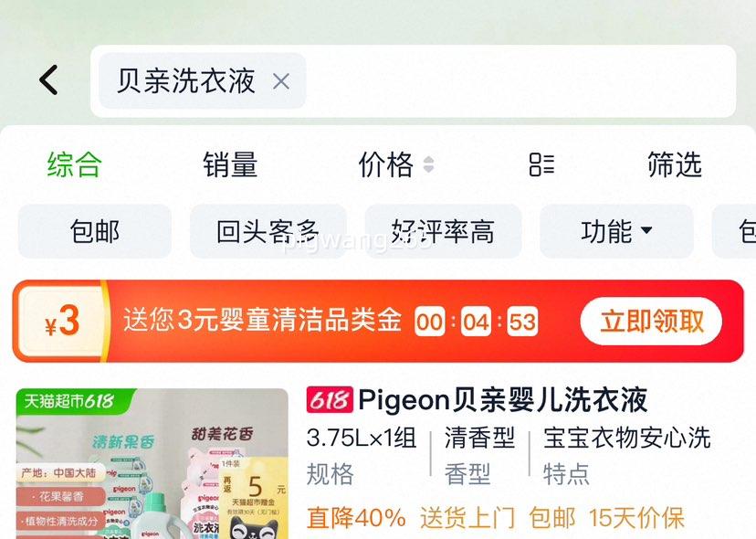Enable the 包邮 filter chip
Image resolution: width=756 pixels, height=539 pixels.
tap(95, 231)
